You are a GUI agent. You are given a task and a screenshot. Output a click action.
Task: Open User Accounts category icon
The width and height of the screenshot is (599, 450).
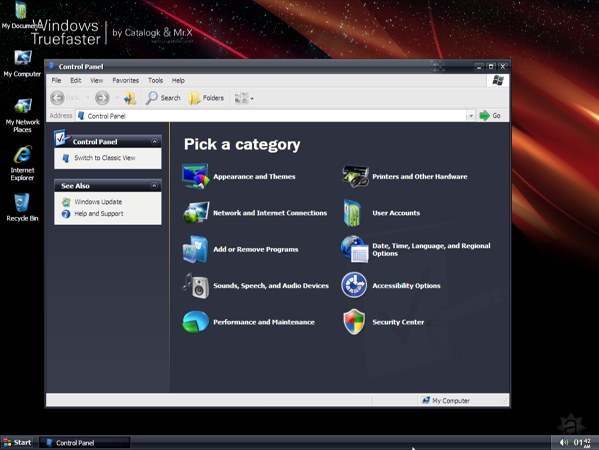coord(352,212)
